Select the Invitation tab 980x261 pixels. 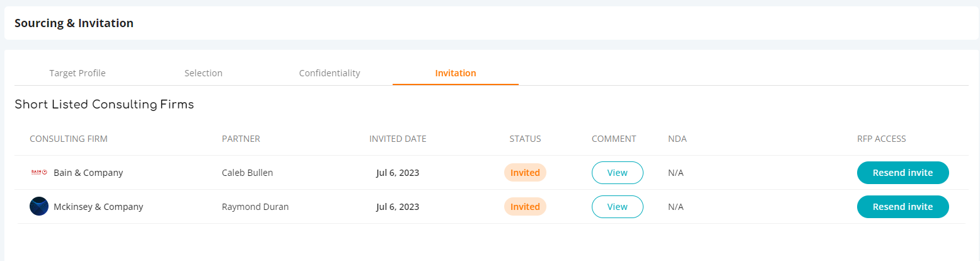pos(456,73)
